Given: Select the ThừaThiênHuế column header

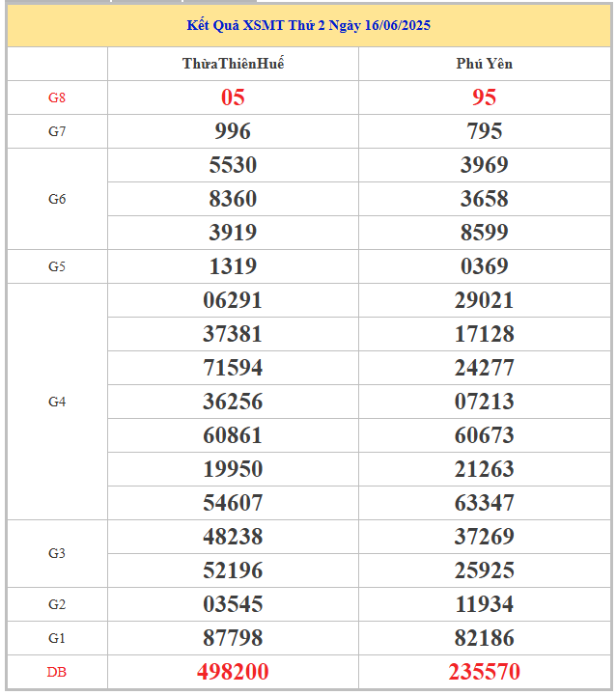Looking at the screenshot, I should point(233,64).
